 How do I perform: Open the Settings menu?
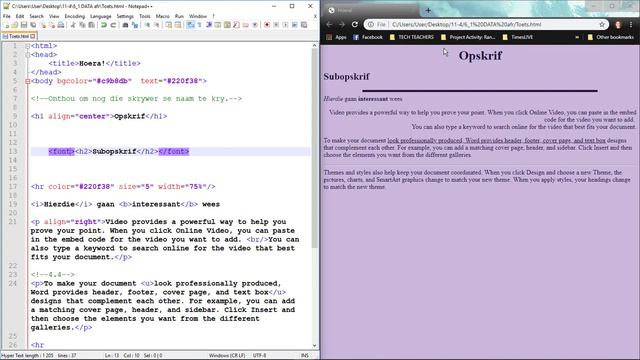125,16
